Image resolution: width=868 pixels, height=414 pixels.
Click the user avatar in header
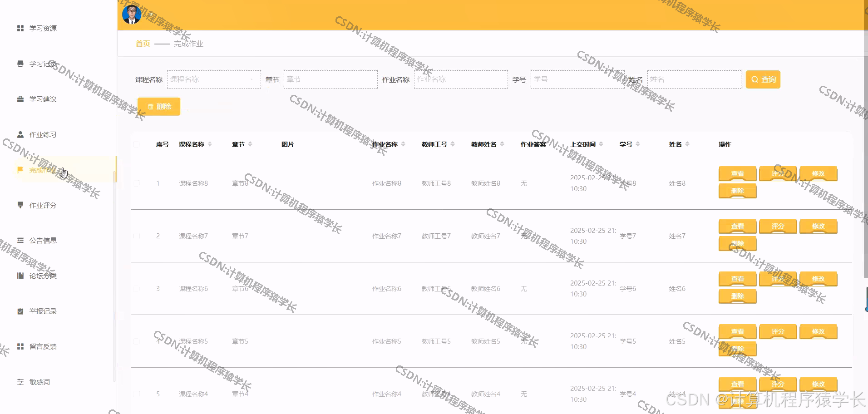click(132, 15)
